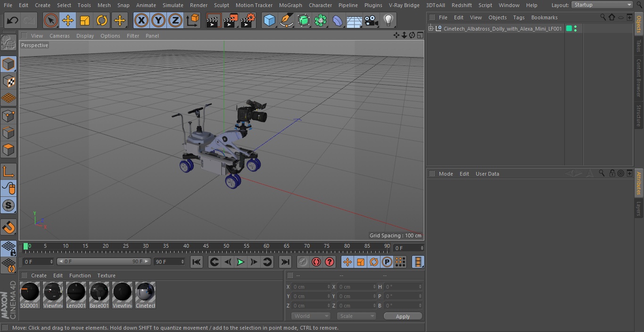This screenshot has width=644, height=332.
Task: Toggle Y axis lock
Action: click(x=158, y=20)
